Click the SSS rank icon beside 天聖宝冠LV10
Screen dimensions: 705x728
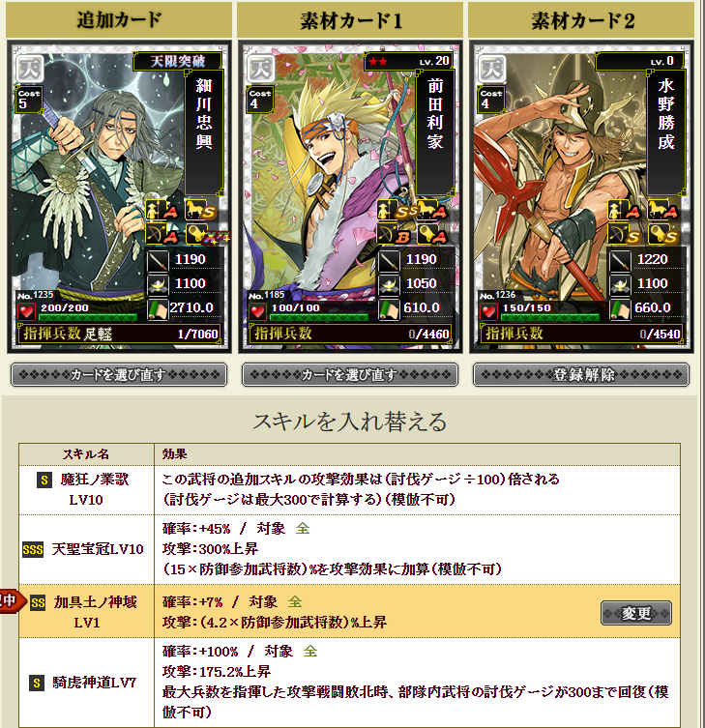coord(33,550)
